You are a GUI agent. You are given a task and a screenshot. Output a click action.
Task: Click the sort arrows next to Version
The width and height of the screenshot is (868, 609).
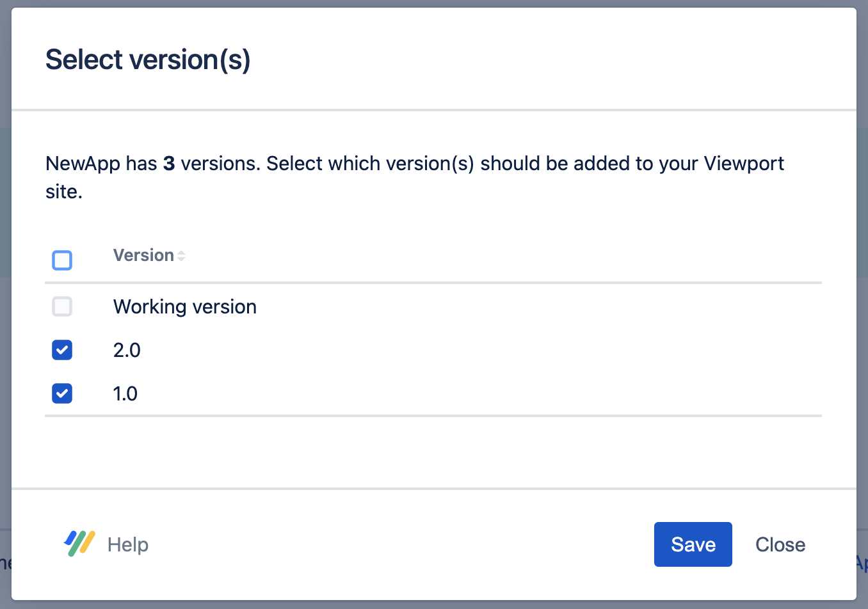[x=182, y=256]
